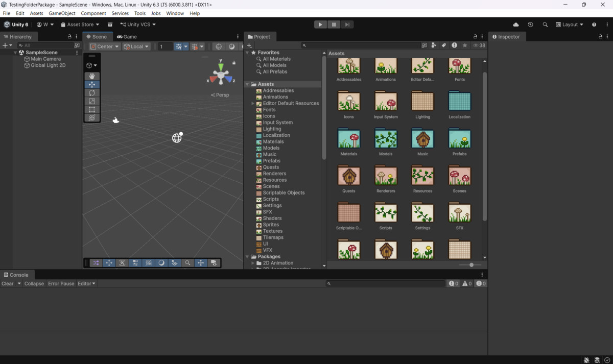This screenshot has height=364, width=613.
Task: Toggle grid visibility in Scene toolbar
Action: coord(178,46)
